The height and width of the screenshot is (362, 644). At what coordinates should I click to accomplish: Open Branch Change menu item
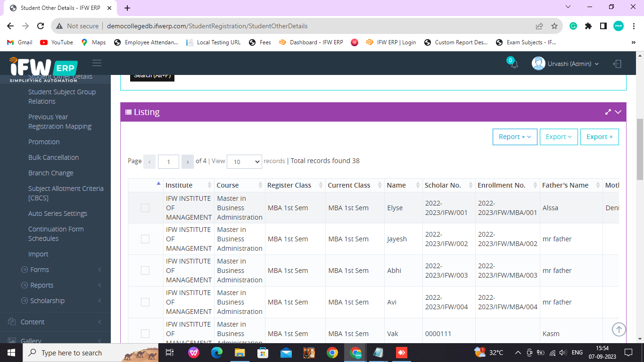pos(51,173)
